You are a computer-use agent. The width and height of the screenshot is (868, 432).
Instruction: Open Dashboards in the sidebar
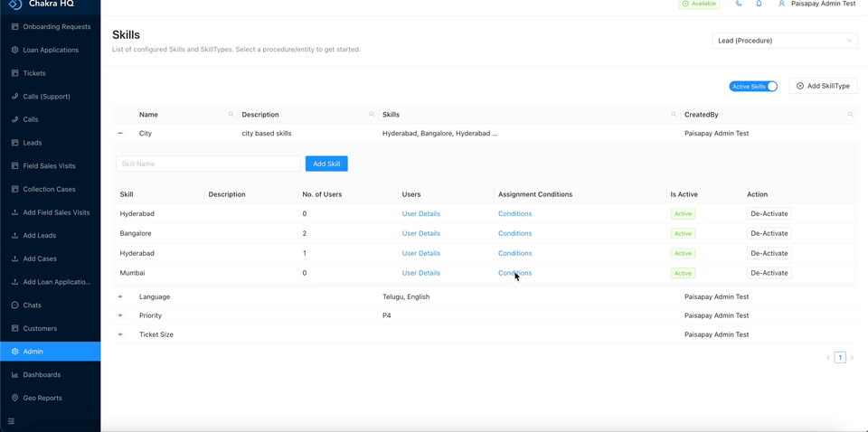click(x=42, y=375)
